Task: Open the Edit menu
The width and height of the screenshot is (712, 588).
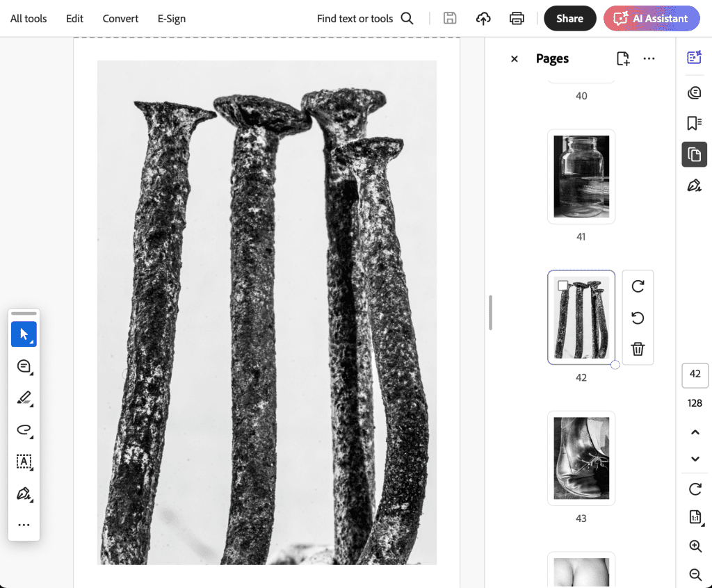Action: pos(74,19)
